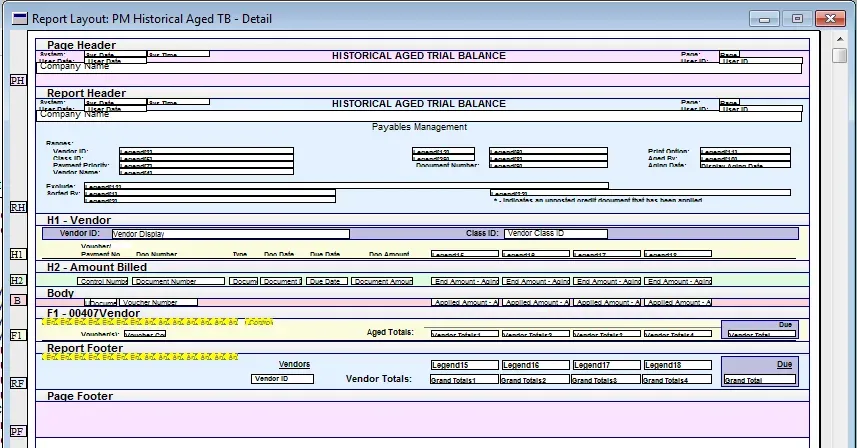Select the Grand Total field in Report Footer
This screenshot has height=448, width=857.
(758, 380)
